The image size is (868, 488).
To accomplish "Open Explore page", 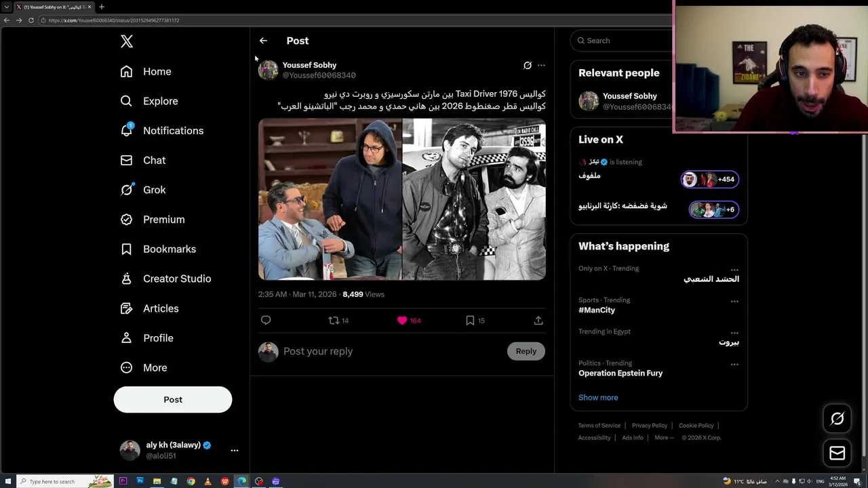I will (x=149, y=101).
